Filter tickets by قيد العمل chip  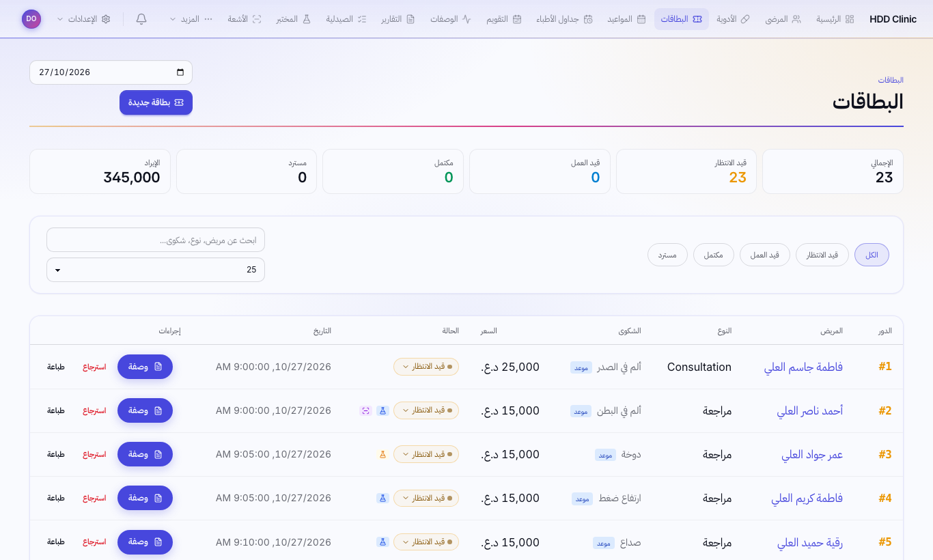pos(765,255)
